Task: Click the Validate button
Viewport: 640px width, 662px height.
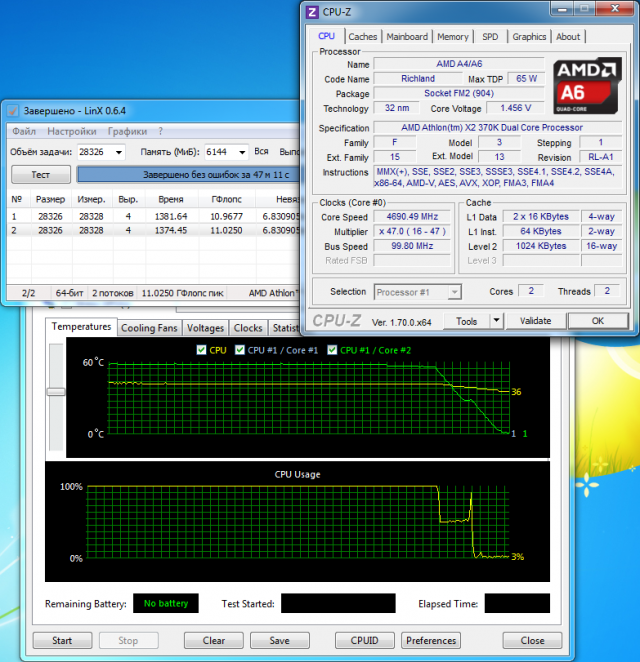Action: [x=536, y=321]
